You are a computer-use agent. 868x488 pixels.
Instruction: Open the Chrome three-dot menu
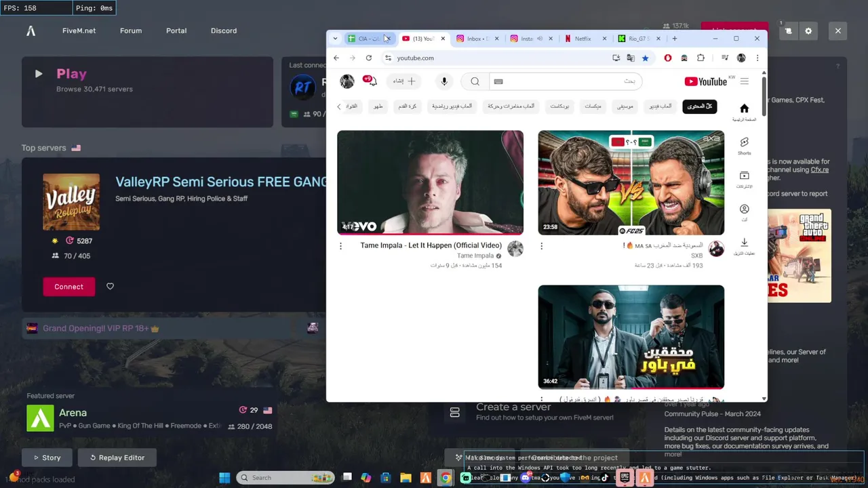tap(757, 58)
